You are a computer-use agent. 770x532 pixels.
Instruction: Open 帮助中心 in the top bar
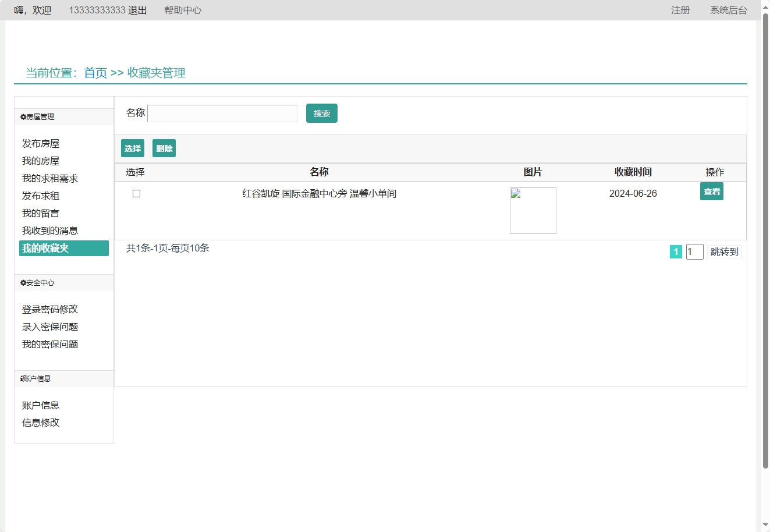pos(182,10)
